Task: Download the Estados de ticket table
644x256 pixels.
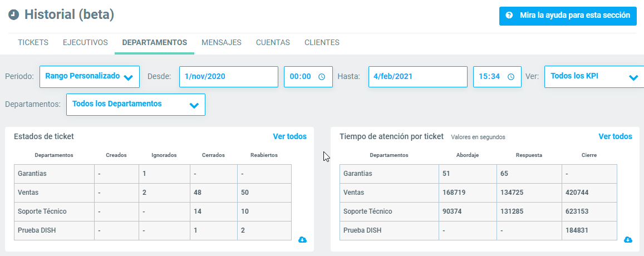Action: point(302,240)
